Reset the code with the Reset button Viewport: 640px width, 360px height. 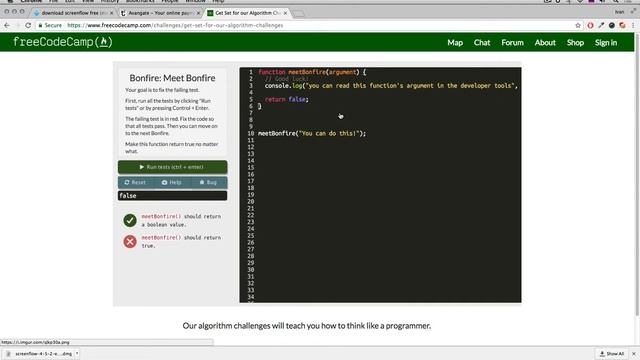135,182
